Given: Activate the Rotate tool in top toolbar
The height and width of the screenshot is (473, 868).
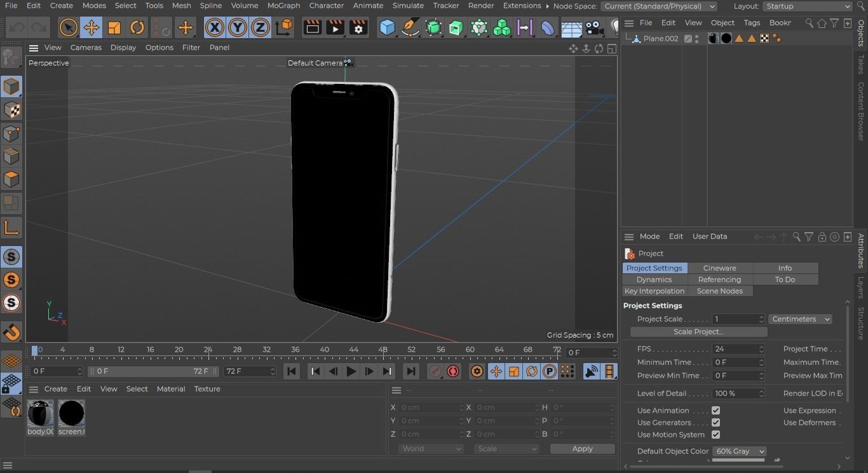Looking at the screenshot, I should tap(137, 28).
